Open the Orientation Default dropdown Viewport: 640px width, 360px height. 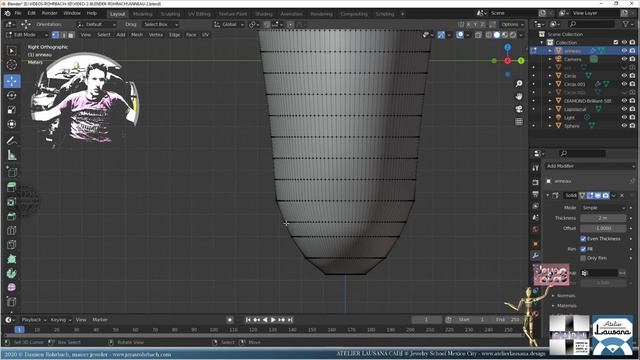[x=97, y=24]
